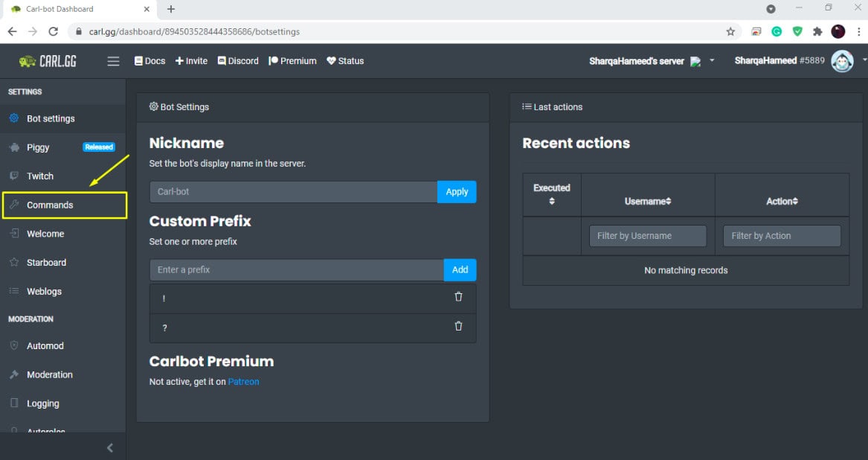Click the green shield extension icon

797,31
